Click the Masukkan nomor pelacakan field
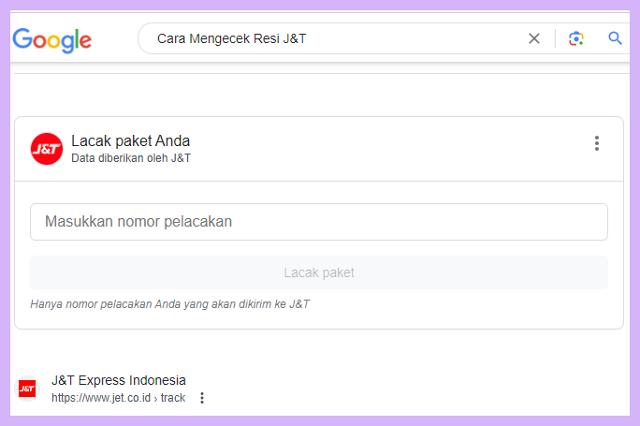Viewport: 640px width, 426px height. 319,222
